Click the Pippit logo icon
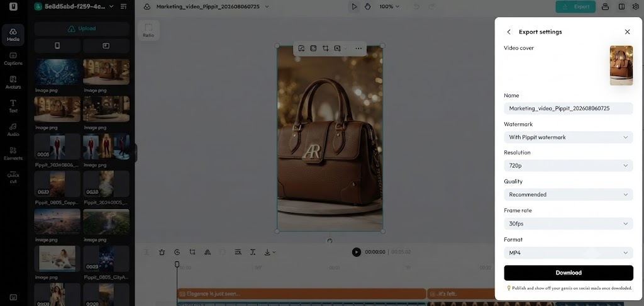The image size is (644, 306). click(13, 6)
